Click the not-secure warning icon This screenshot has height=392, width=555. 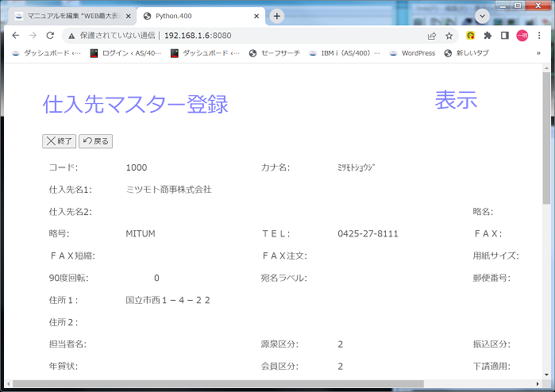[x=71, y=36]
